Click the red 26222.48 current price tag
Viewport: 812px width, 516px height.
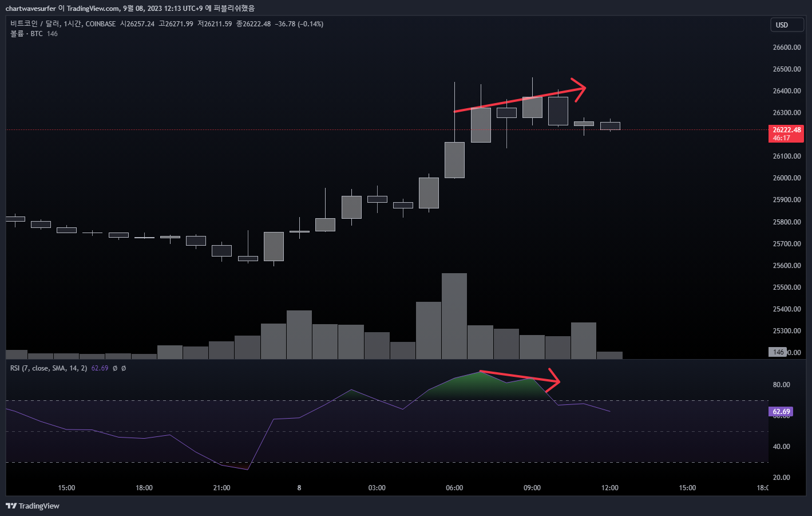787,134
